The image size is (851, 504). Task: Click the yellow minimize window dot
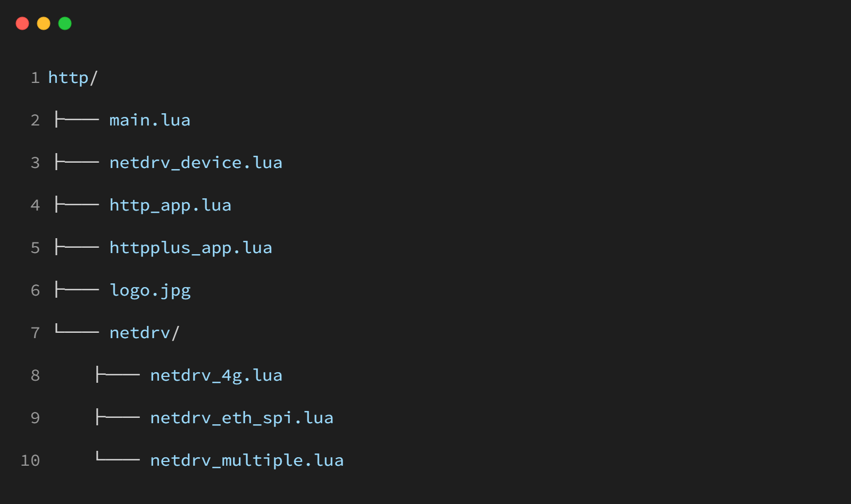click(x=44, y=23)
